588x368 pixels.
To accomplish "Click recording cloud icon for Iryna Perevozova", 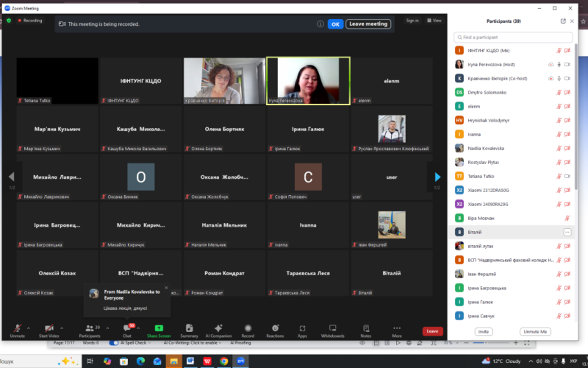I will pos(551,65).
